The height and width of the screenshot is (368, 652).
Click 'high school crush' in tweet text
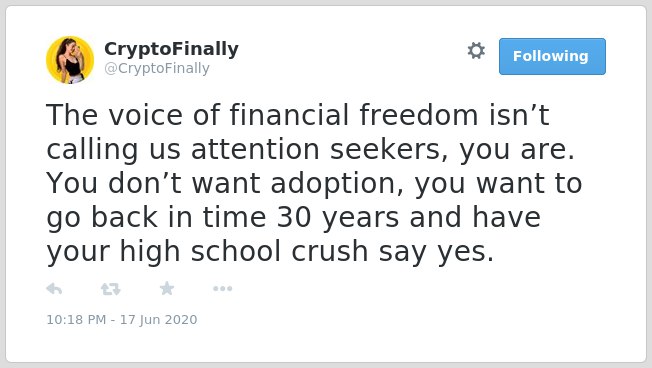(x=244, y=252)
